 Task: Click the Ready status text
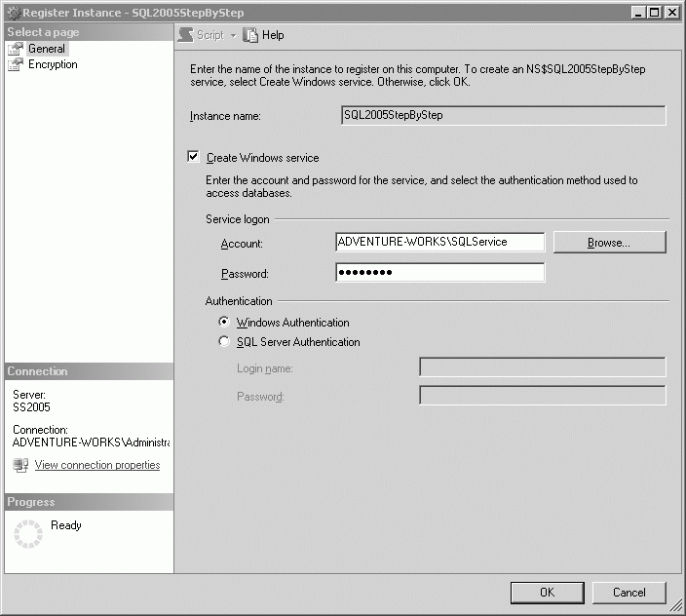coord(66,525)
